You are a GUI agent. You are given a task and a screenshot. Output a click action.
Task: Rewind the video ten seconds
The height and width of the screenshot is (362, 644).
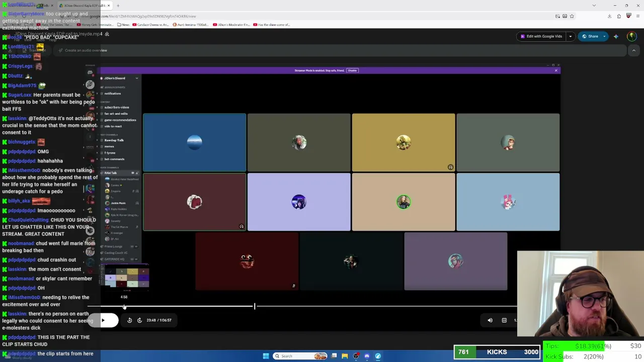coord(129,320)
